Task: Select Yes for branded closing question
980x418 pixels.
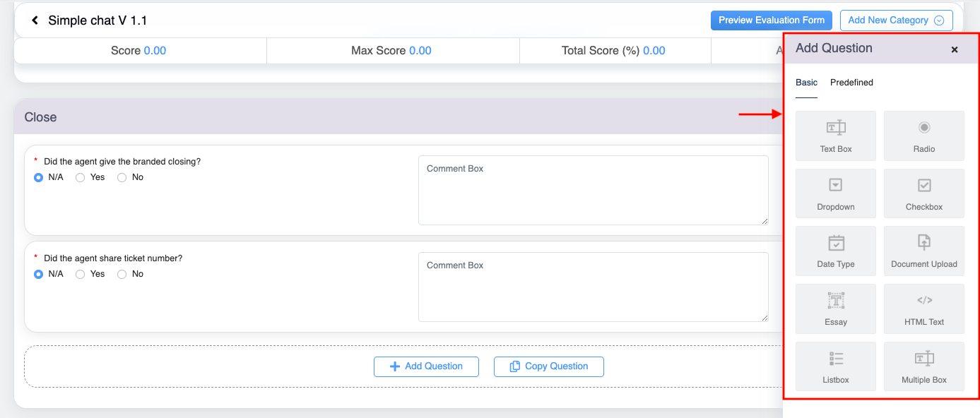Action: (x=81, y=177)
